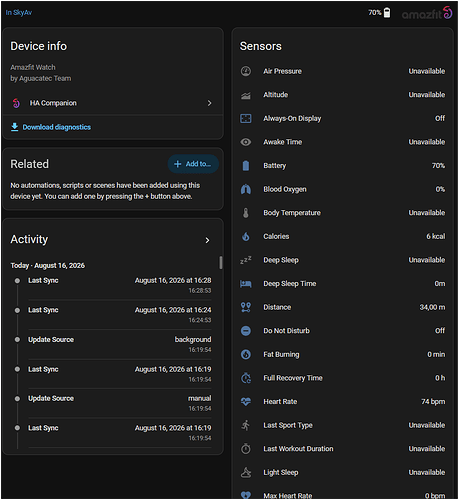Screen dimensions: 458x500
Task: Open the Do Not Disturb Off state
Action: (x=440, y=331)
